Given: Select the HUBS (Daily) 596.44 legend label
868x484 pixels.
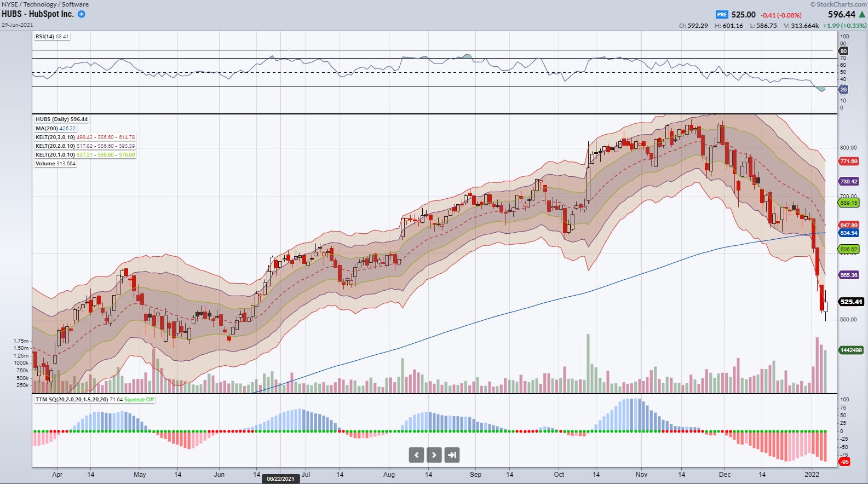Looking at the screenshot, I should click(61, 119).
